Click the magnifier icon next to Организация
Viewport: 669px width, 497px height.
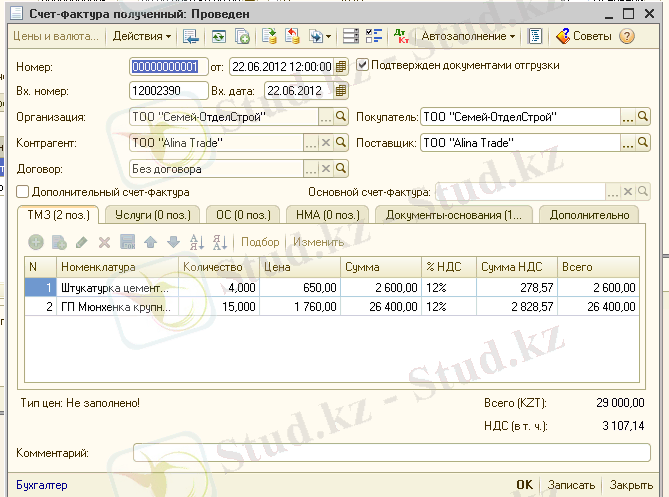pyautogui.click(x=341, y=117)
